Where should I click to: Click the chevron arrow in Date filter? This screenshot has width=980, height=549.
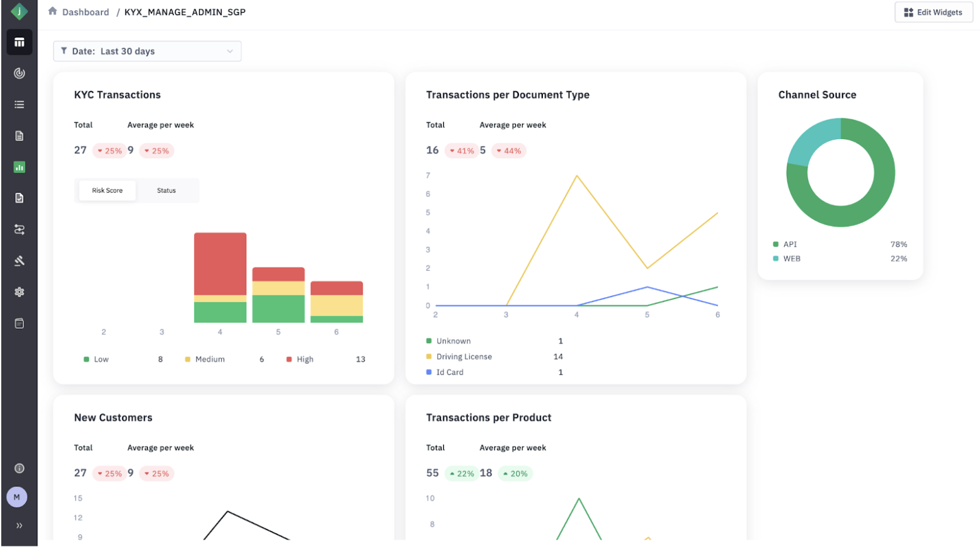tap(230, 52)
